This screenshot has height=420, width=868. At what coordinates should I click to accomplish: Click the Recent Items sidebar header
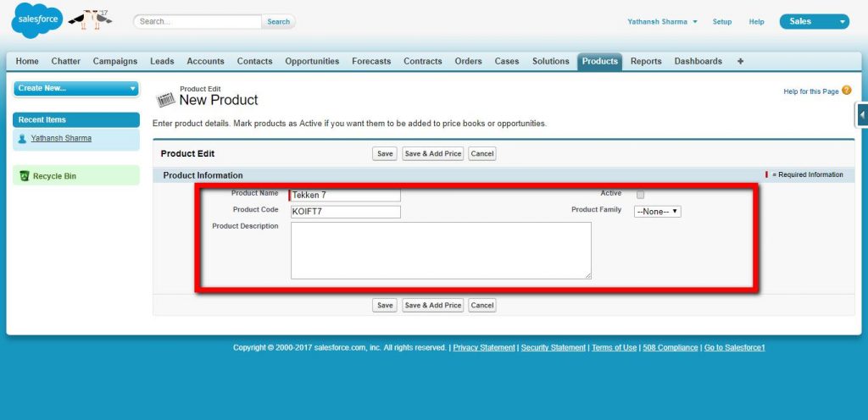tap(75, 120)
